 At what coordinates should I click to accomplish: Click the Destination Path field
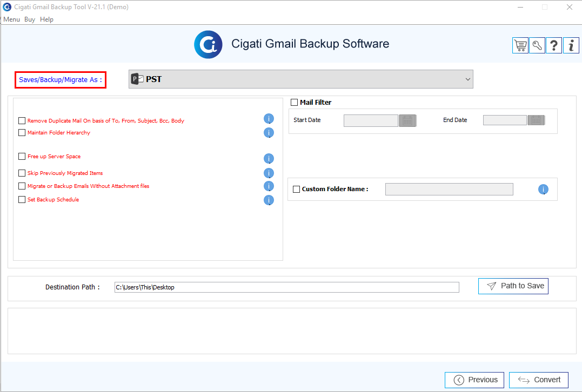pos(287,287)
